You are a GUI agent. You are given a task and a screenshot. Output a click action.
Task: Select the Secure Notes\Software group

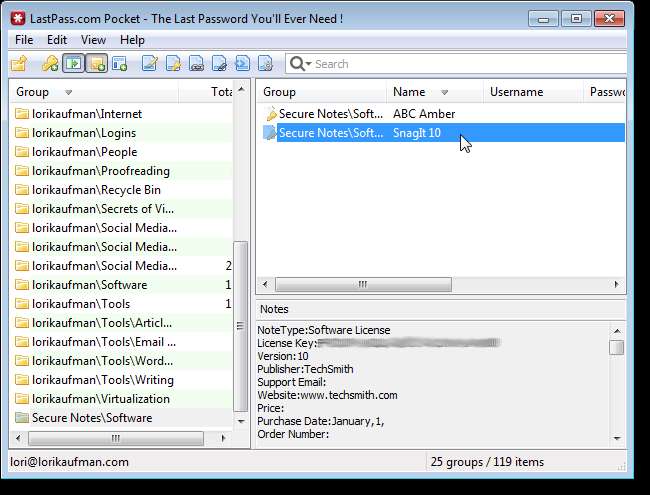122,417
